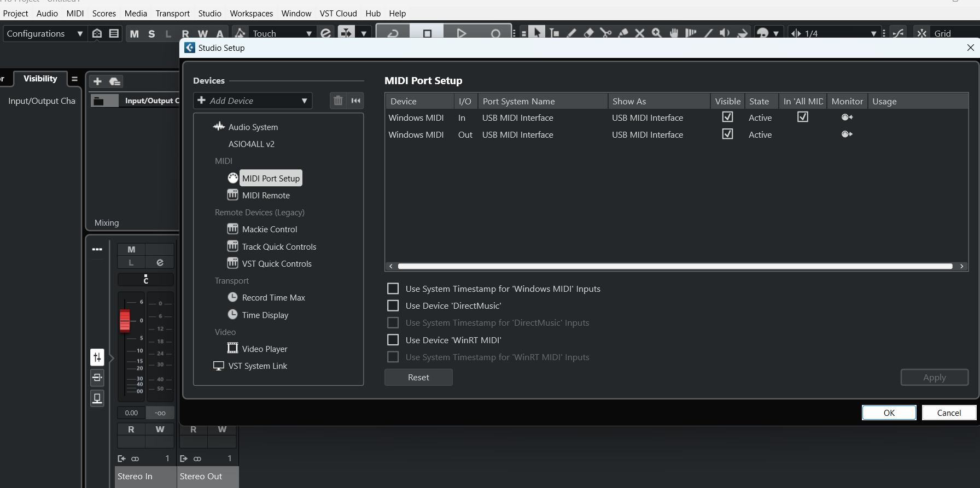Screen dimensions: 980x488
Task: Select the Zoom magnifier tool
Action: pyautogui.click(x=657, y=33)
